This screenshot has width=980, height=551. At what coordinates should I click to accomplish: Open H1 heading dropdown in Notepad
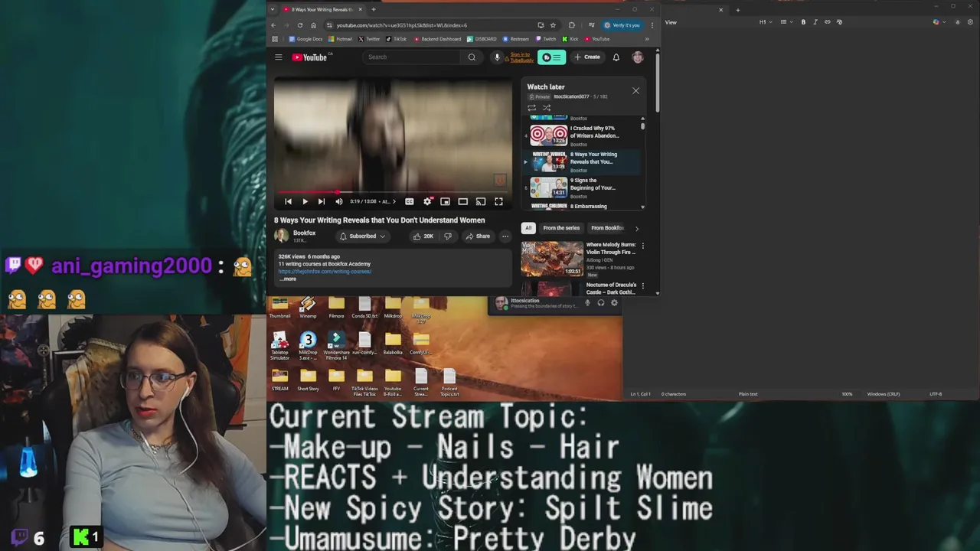(766, 22)
